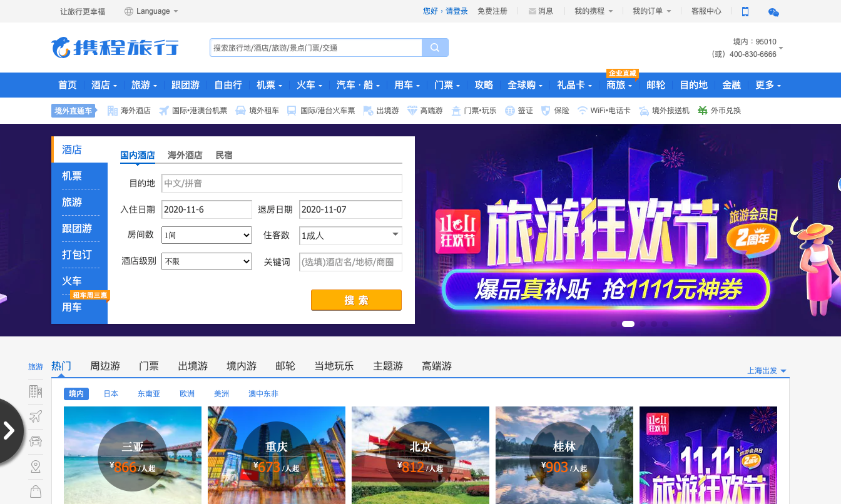Open the WeChat icon in the top bar
Viewport: 841px width, 504px height.
[x=773, y=12]
